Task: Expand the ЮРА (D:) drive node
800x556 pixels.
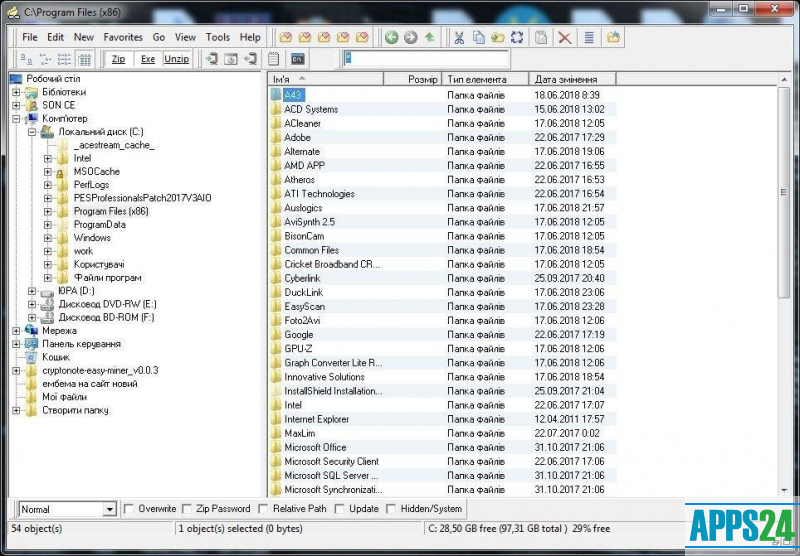Action: pyautogui.click(x=32, y=291)
